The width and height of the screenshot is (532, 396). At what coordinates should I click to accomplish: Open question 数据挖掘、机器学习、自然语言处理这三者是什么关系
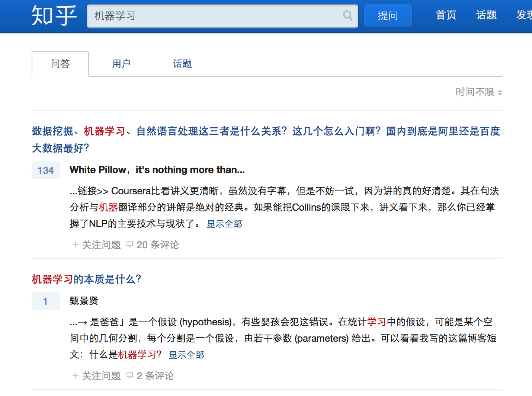[x=266, y=140]
